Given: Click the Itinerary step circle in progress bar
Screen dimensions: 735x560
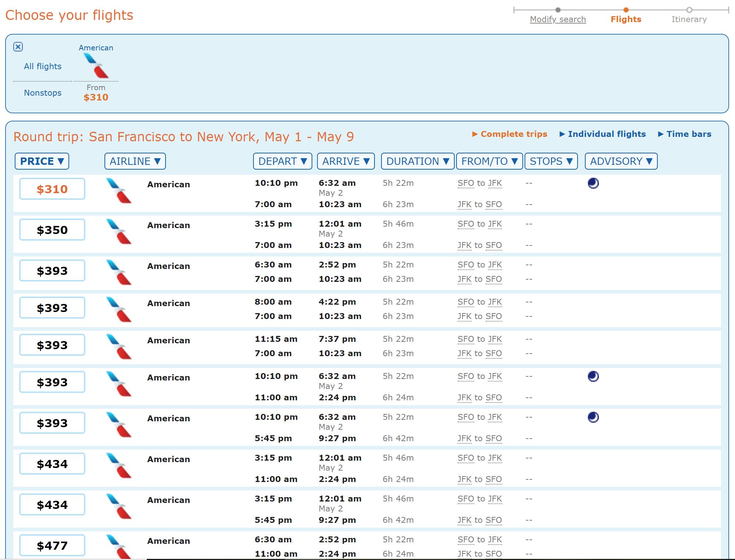Looking at the screenshot, I should pos(689,10).
